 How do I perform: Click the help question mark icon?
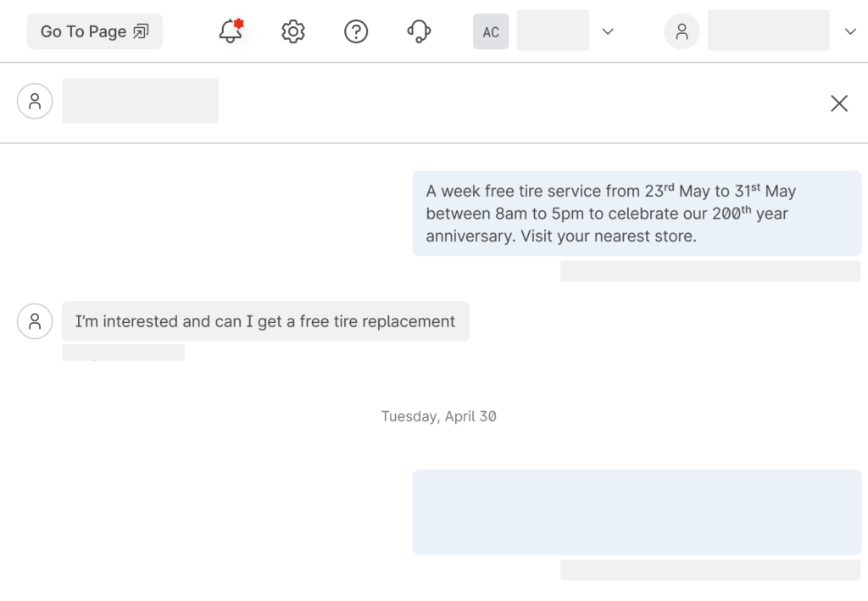(x=356, y=31)
